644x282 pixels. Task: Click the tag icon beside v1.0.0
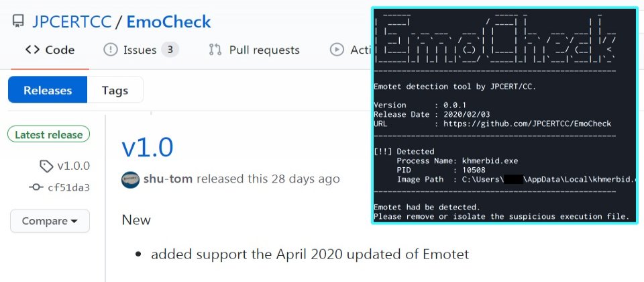tap(46, 166)
